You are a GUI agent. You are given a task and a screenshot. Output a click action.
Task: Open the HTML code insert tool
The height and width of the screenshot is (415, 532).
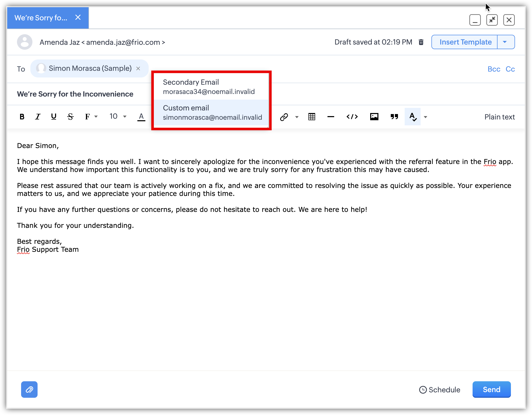click(x=352, y=117)
